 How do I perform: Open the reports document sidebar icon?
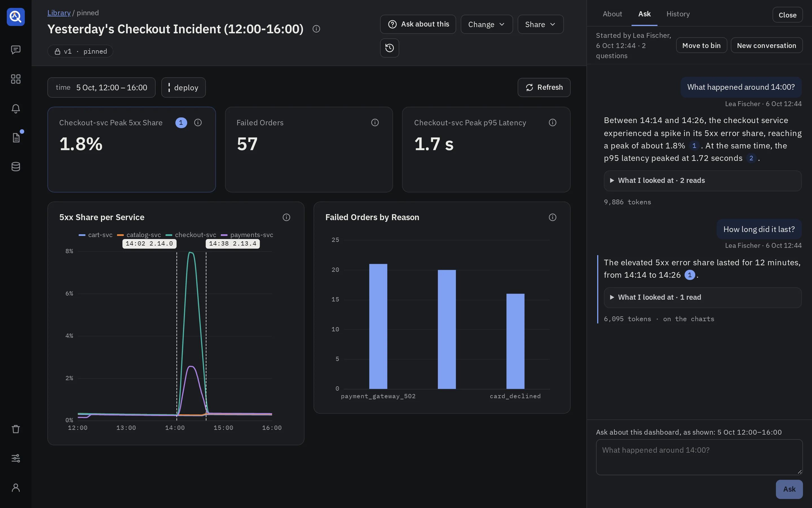pos(16,138)
